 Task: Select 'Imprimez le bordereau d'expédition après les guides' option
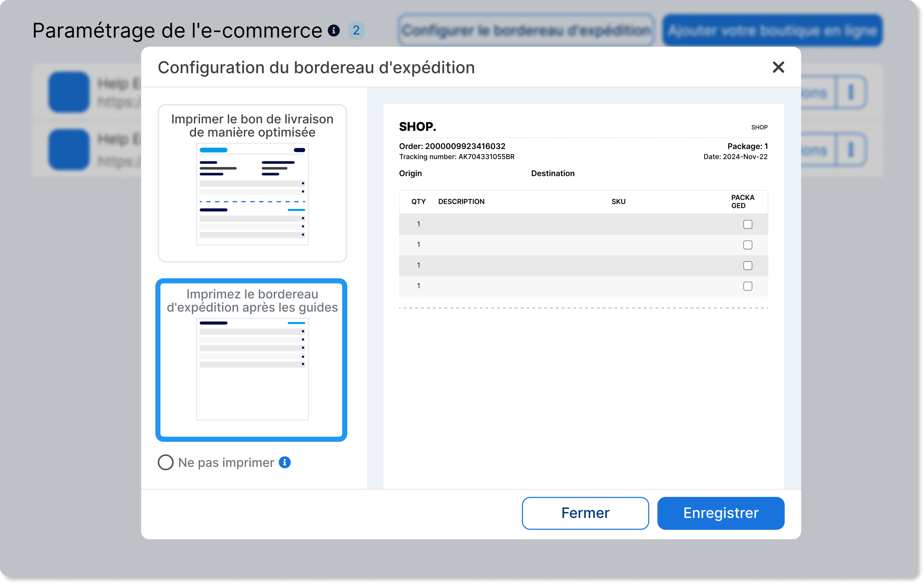pos(251,360)
